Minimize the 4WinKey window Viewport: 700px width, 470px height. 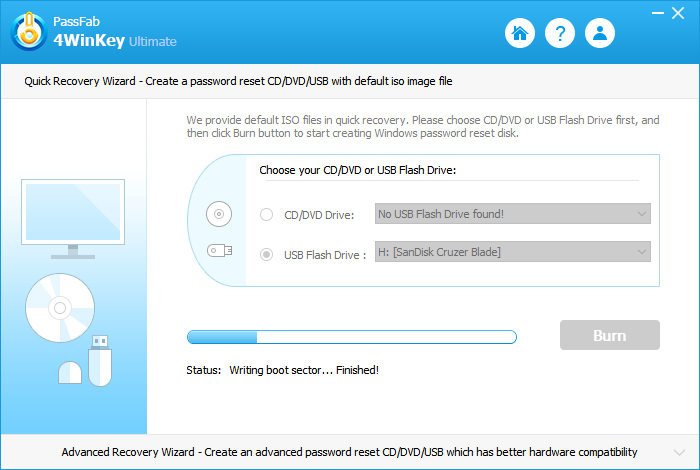tap(658, 13)
